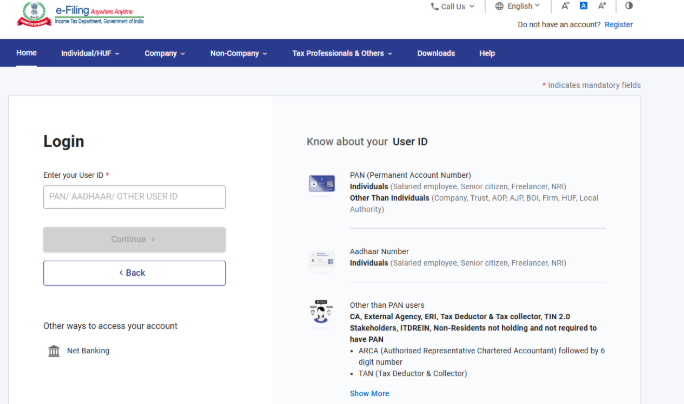The image size is (684, 404).
Task: Open the Help menu item
Action: point(487,53)
